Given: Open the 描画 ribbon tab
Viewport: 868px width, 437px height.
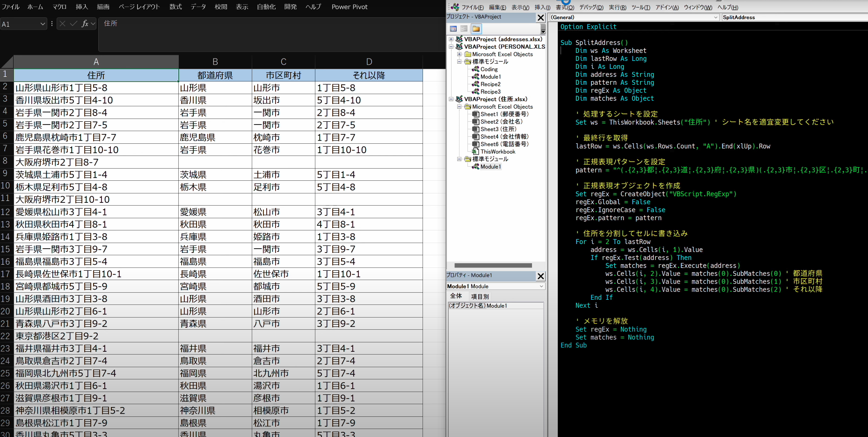Looking at the screenshot, I should click(103, 7).
